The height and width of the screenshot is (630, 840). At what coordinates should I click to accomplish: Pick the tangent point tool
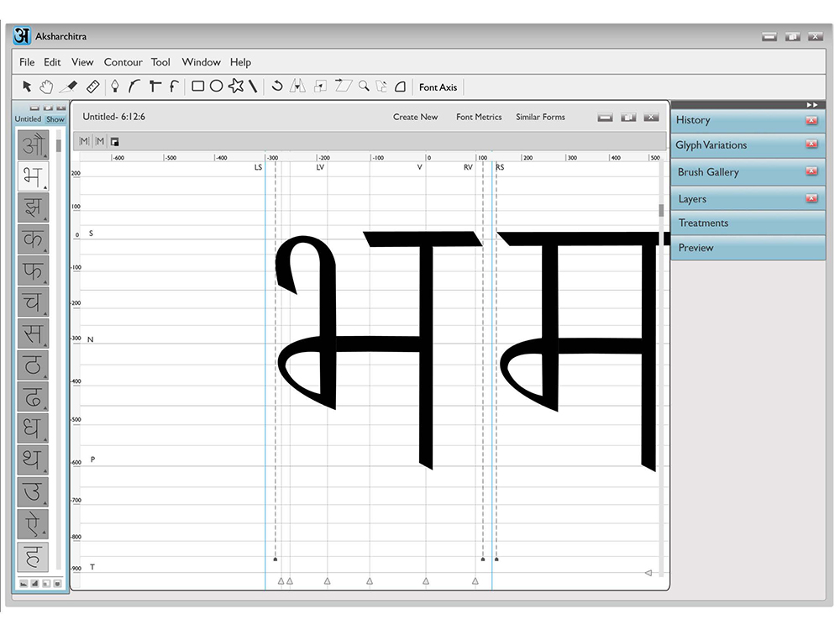pos(174,87)
